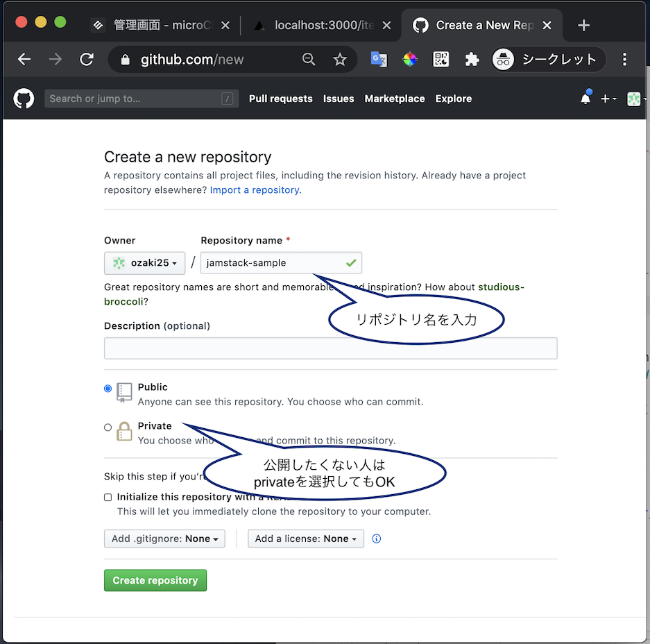This screenshot has height=644, width=650.
Task: Open a new browser tab
Action: pos(583,25)
